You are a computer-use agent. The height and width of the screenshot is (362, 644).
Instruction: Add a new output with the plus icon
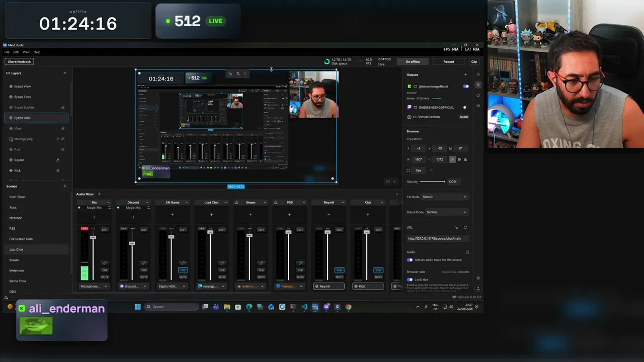click(x=465, y=74)
